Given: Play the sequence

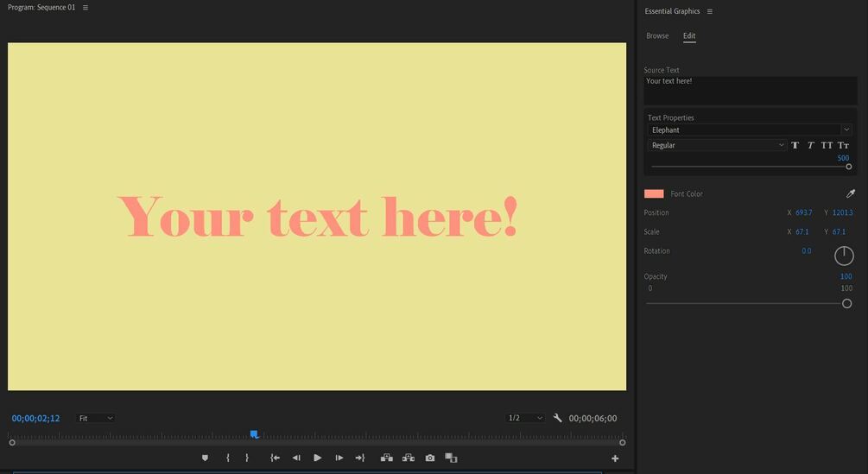Looking at the screenshot, I should point(318,458).
